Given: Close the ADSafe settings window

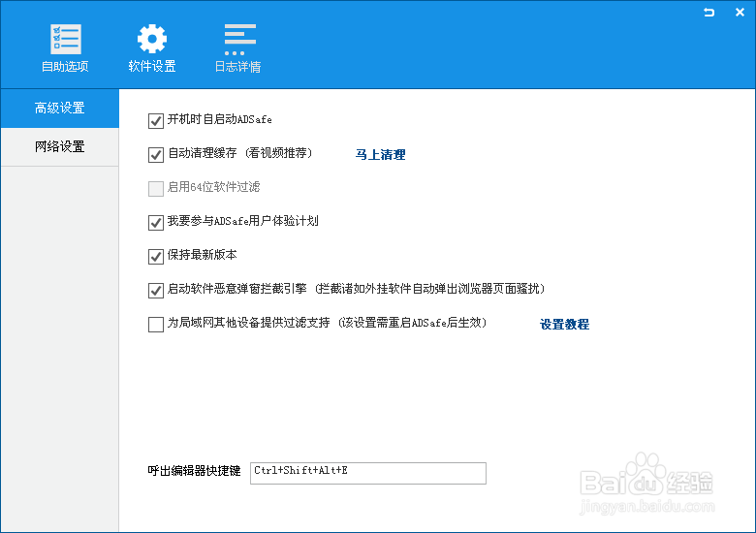Looking at the screenshot, I should tap(740, 13).
